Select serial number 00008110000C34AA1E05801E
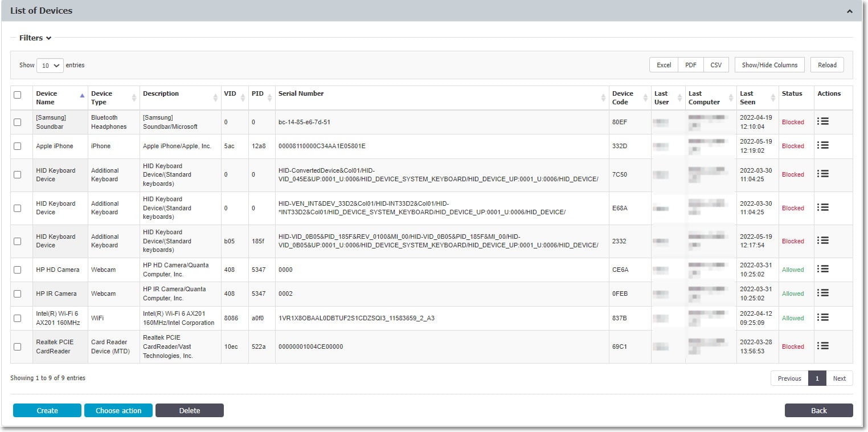This screenshot has width=868, height=432. (x=322, y=146)
